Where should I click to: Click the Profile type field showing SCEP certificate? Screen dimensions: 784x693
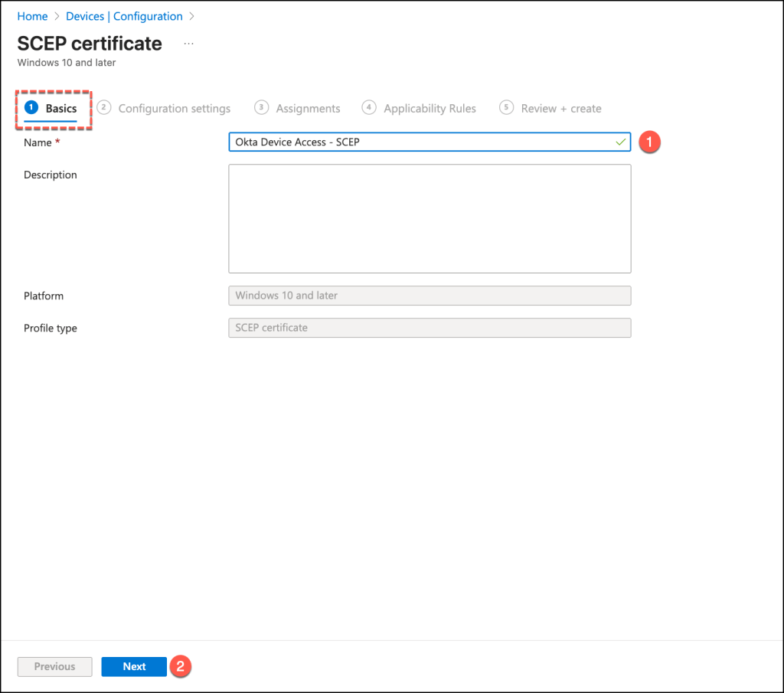pos(430,328)
